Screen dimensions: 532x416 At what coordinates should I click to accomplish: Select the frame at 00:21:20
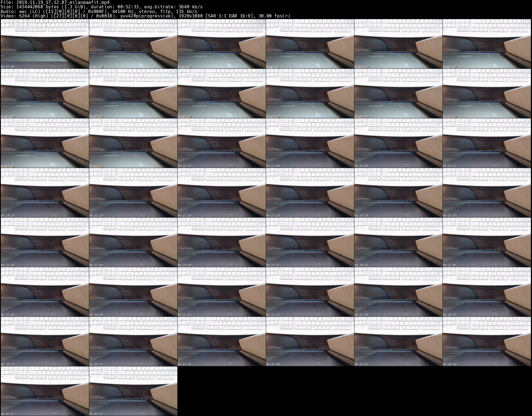tap(133, 193)
